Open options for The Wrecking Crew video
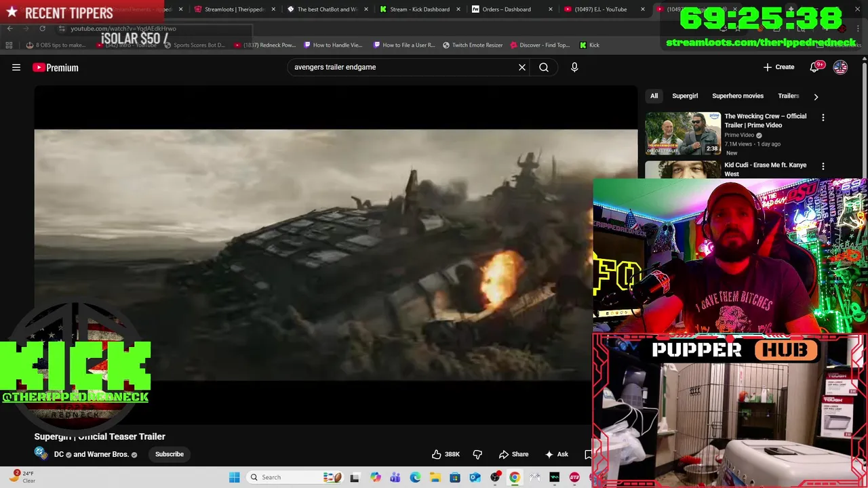 823,117
